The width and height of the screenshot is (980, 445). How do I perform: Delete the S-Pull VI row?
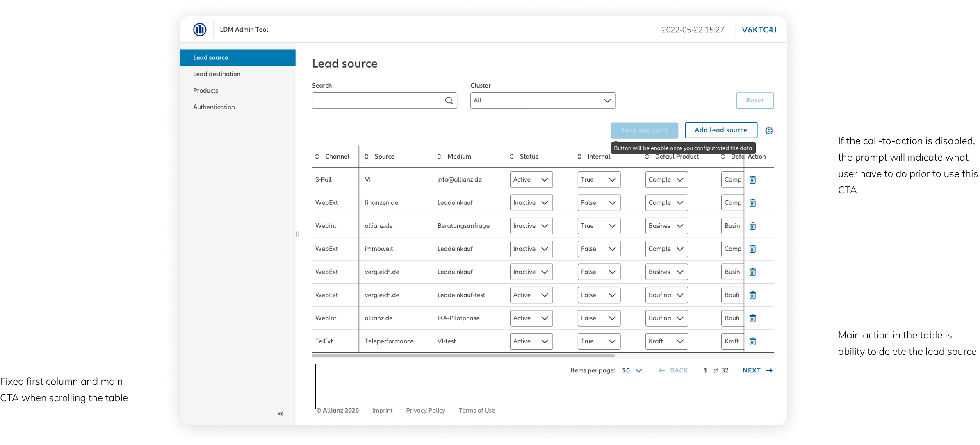point(752,180)
